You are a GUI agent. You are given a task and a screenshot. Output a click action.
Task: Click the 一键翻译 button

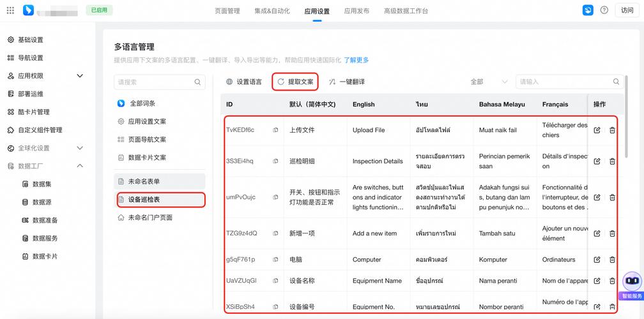tap(347, 82)
